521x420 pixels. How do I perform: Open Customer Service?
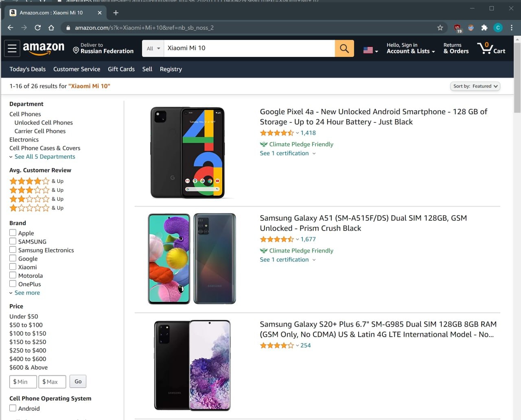(77, 69)
